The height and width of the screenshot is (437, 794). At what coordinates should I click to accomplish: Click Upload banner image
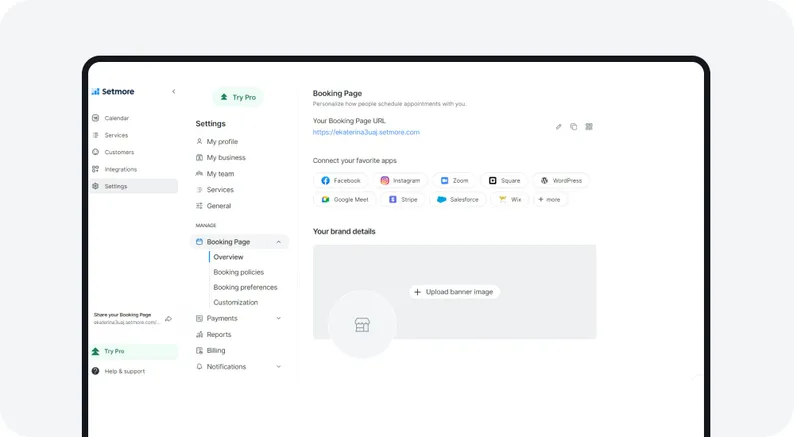coord(454,292)
